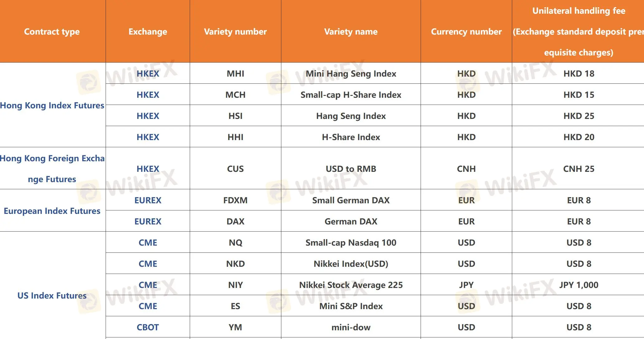
Task: Click Hong Kong Index Futures contract type
Action: click(52, 106)
